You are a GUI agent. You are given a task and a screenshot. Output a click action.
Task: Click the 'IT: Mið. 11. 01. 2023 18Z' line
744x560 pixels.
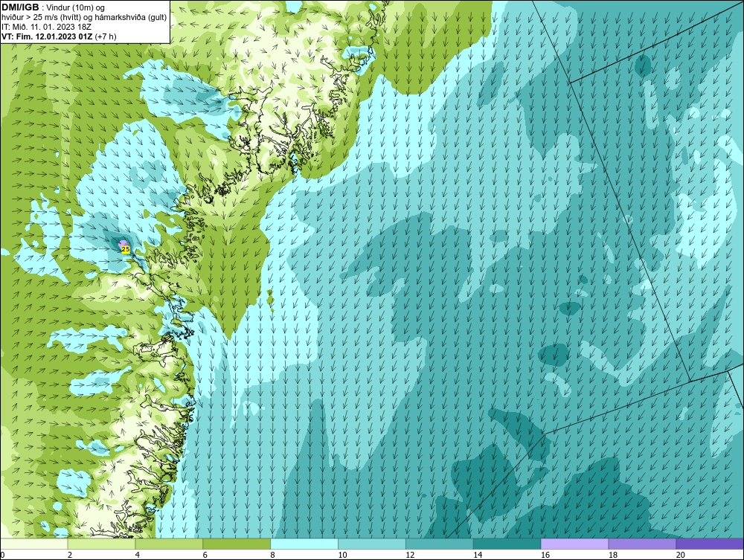[x=46, y=27]
